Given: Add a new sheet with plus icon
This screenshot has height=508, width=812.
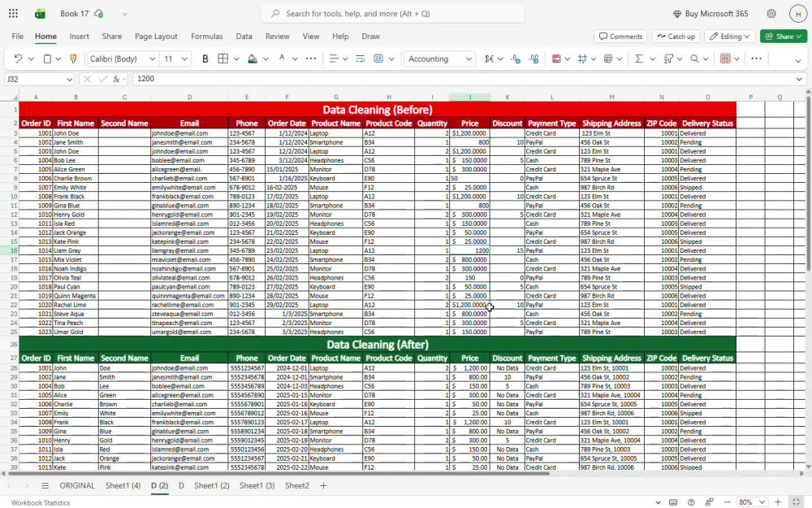Looking at the screenshot, I should pos(323,486).
